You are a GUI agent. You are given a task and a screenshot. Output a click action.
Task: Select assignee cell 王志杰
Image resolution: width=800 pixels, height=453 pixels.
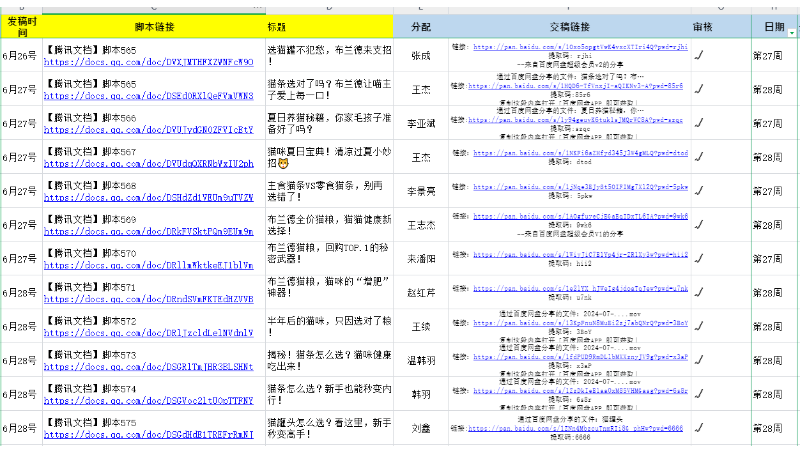coord(421,225)
